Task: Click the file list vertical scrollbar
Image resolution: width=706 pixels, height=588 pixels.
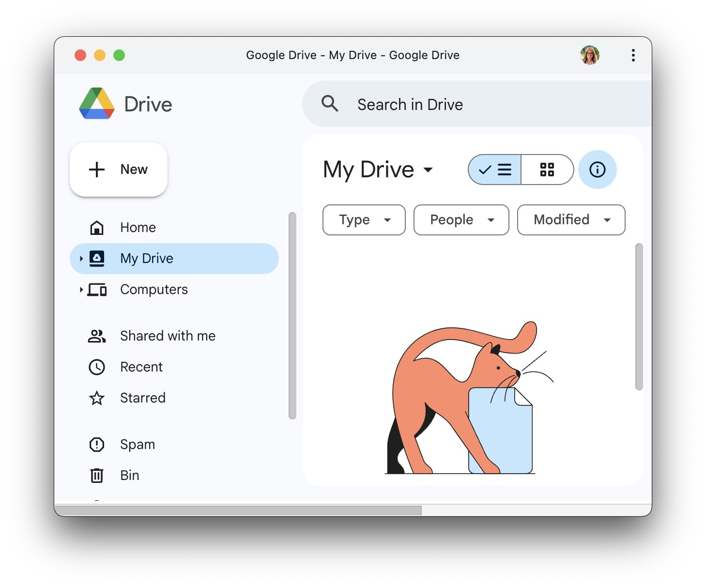Action: pos(639,317)
